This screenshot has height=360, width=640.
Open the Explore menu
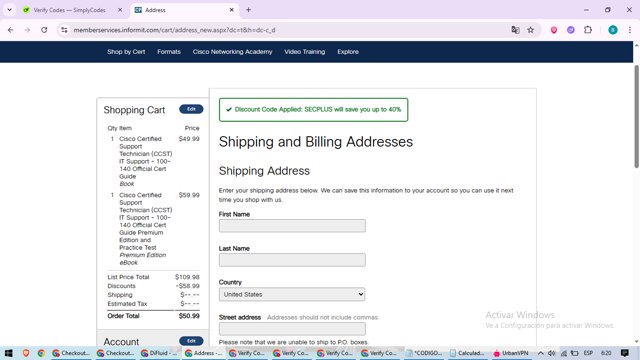(x=348, y=52)
